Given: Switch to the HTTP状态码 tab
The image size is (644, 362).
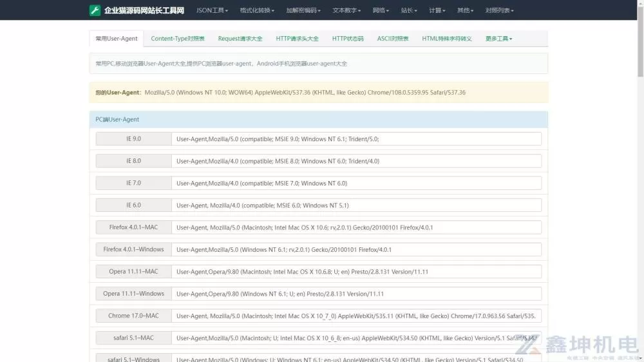Looking at the screenshot, I should (348, 39).
